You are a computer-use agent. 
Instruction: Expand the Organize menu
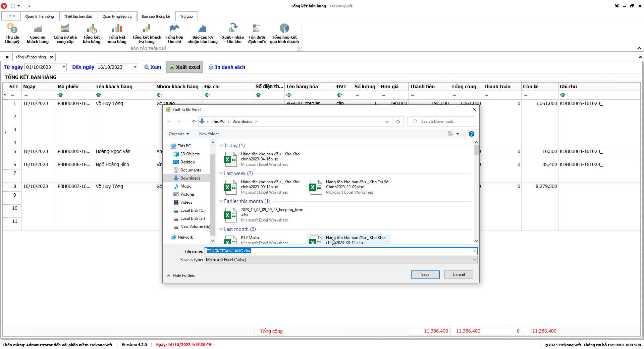(x=178, y=134)
